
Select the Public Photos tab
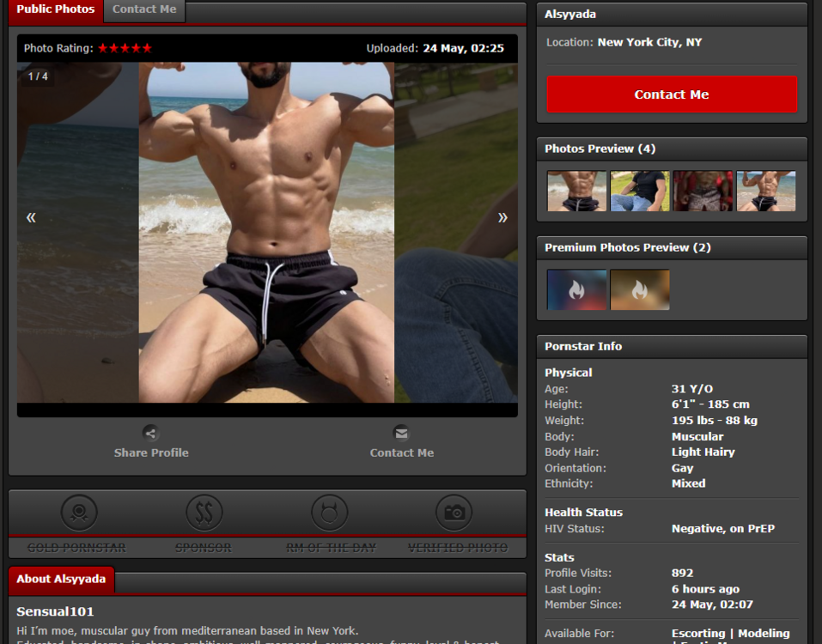56,9
